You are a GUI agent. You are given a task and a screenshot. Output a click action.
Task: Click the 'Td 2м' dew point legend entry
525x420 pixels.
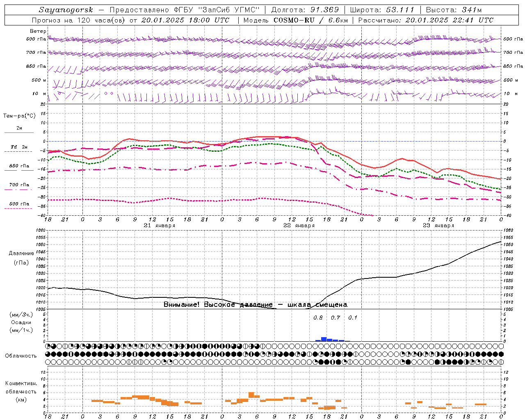(x=19, y=147)
